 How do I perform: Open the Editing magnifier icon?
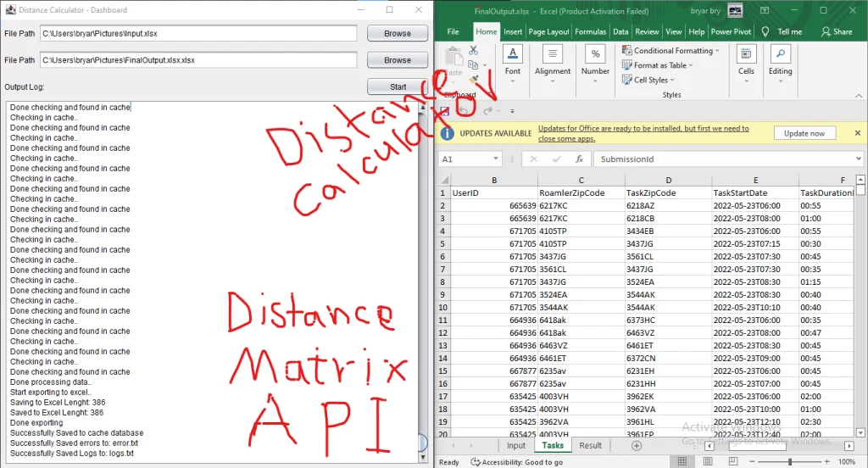(x=780, y=54)
